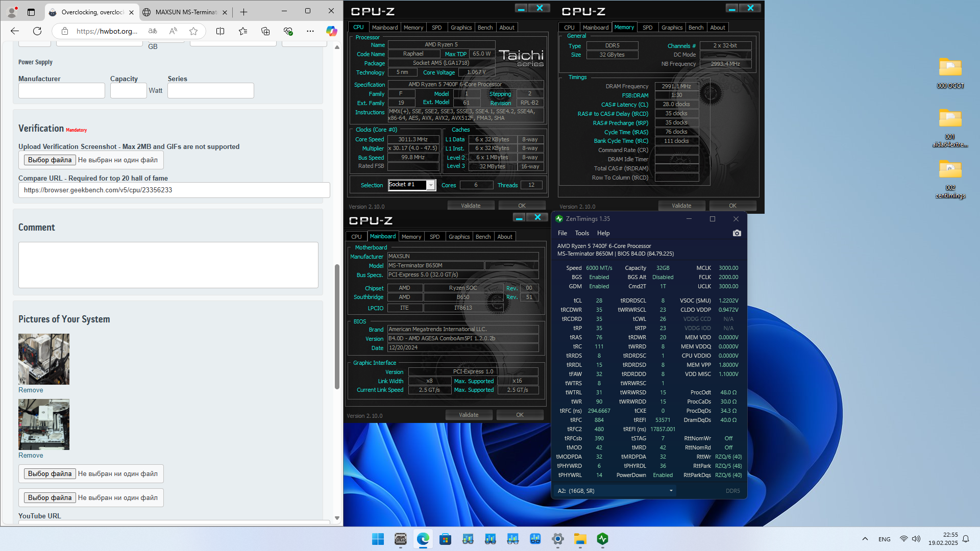
Task: Click Validate in Mainboard CPU-Z window
Action: (469, 415)
